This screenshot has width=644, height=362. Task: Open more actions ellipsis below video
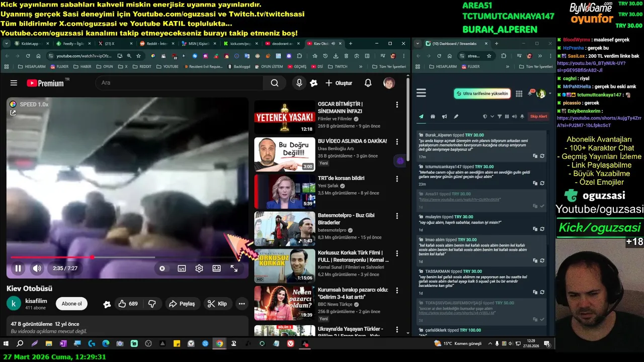pos(242,304)
